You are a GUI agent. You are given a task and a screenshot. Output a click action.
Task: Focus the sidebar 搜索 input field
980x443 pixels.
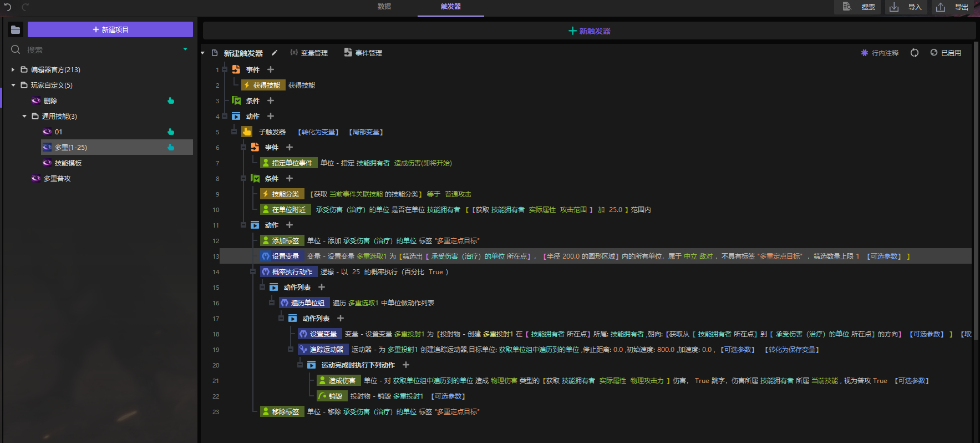click(x=100, y=50)
